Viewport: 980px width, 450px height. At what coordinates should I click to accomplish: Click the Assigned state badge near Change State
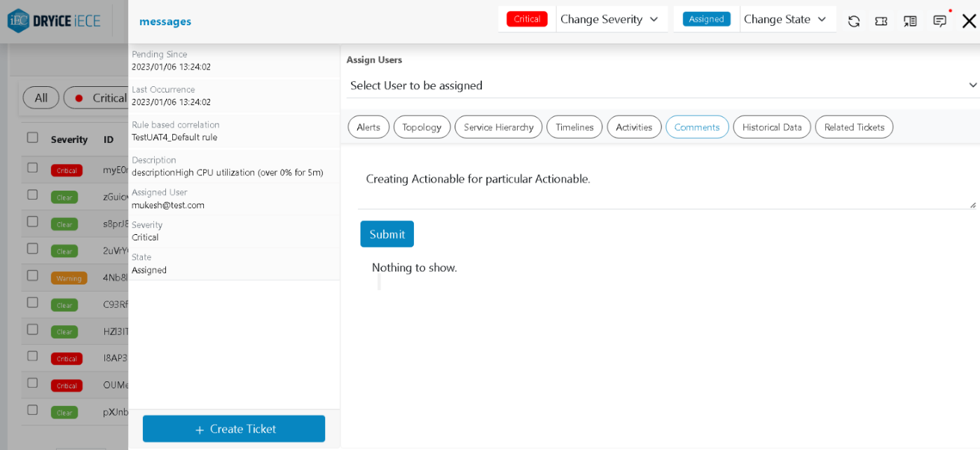click(x=706, y=19)
